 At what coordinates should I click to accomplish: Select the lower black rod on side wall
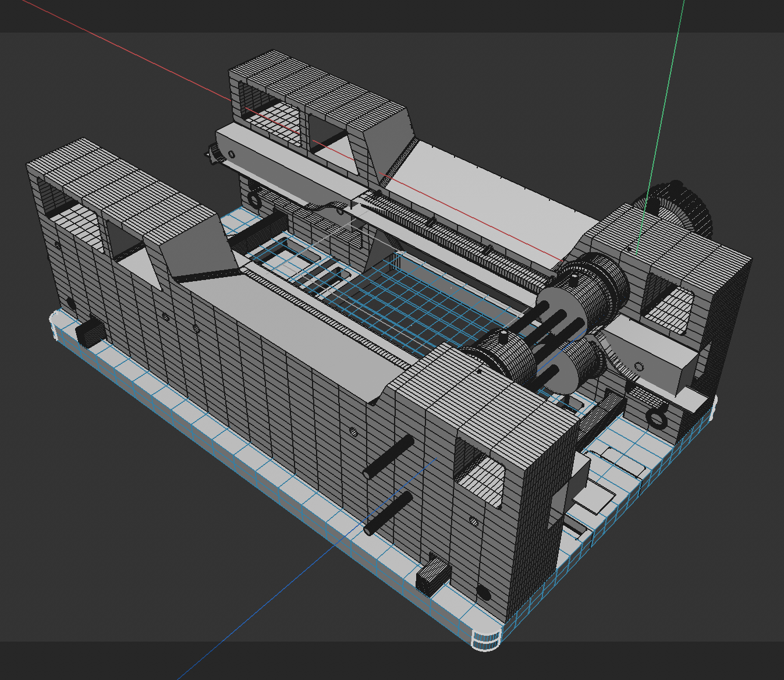(388, 513)
